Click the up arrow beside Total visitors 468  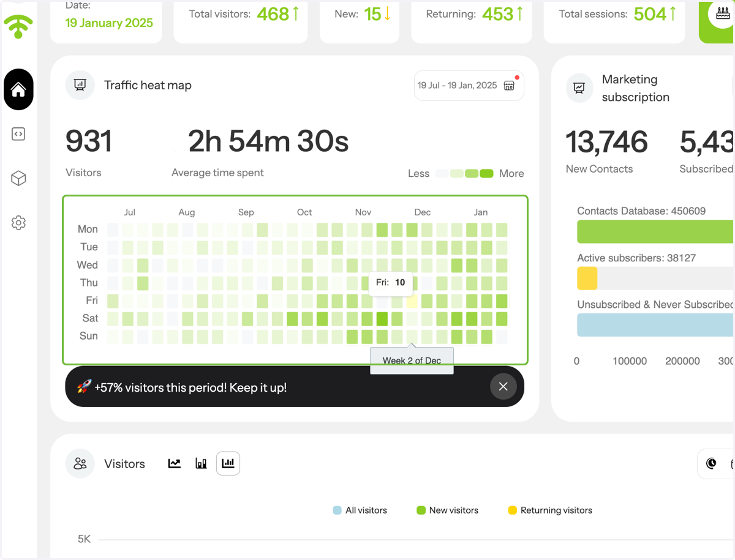point(296,13)
